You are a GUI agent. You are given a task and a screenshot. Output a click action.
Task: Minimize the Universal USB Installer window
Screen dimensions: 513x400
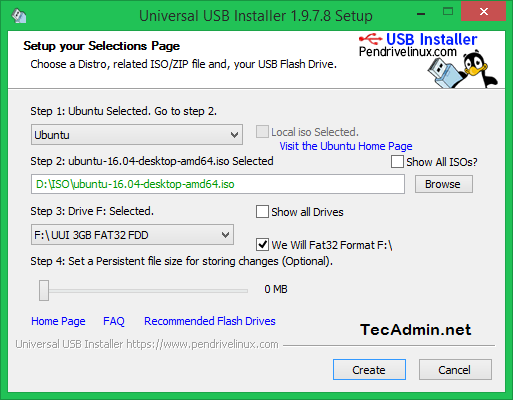(x=421, y=14)
